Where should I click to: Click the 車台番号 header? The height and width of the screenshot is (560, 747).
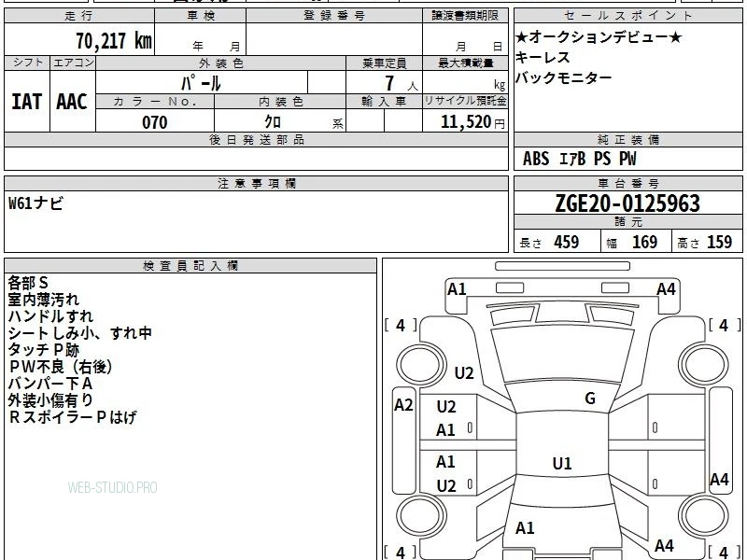[x=627, y=183]
